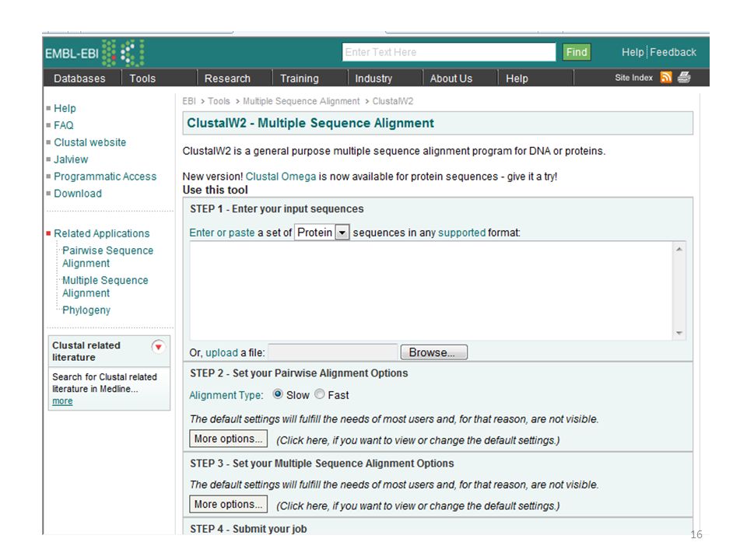Click the Tools breadcrumb link
This screenshot has width=747, height=560.
click(x=219, y=101)
